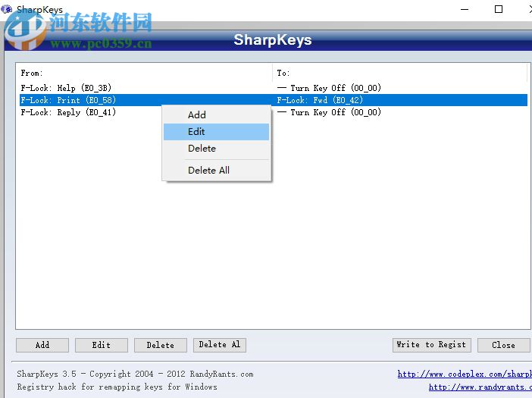Click the SharpKeys title bar app icon
The width and height of the screenshot is (532, 398).
point(7,8)
